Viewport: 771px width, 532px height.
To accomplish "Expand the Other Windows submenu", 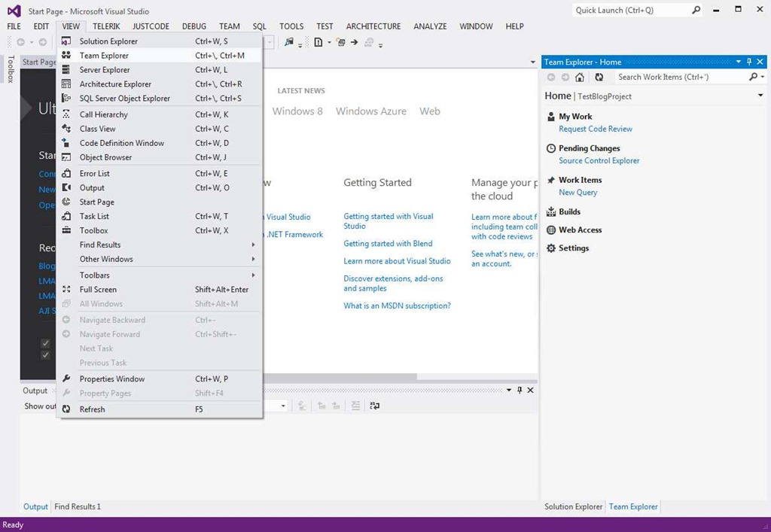I will pyautogui.click(x=160, y=259).
